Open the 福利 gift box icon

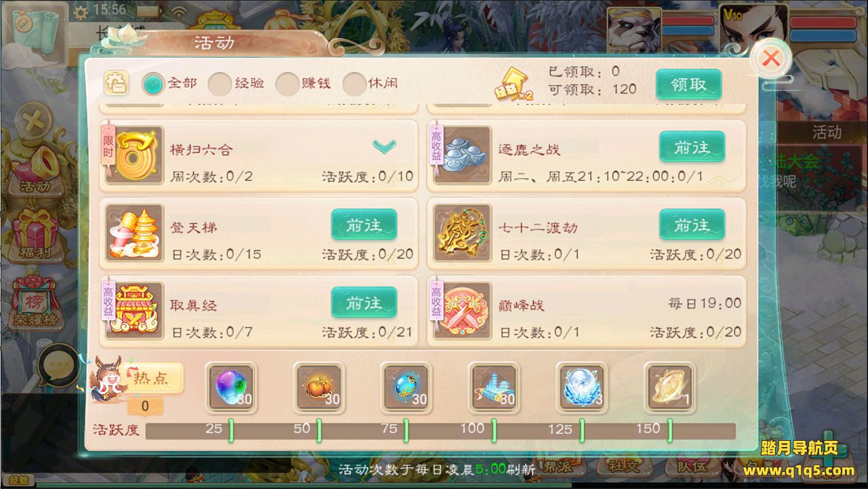click(35, 233)
